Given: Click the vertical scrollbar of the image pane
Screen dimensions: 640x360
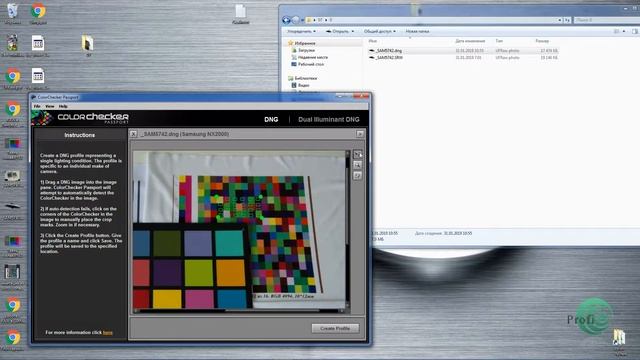Looking at the screenshot, I should click(347, 229).
